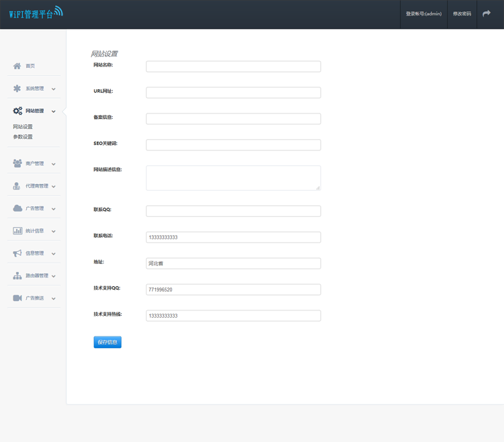Expand the 广告推送 chevron
This screenshot has height=442, width=504.
[x=54, y=299]
